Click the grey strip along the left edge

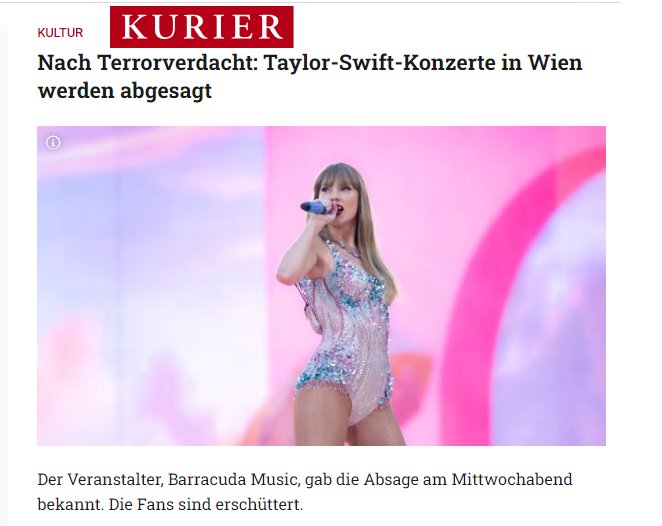(4, 275)
